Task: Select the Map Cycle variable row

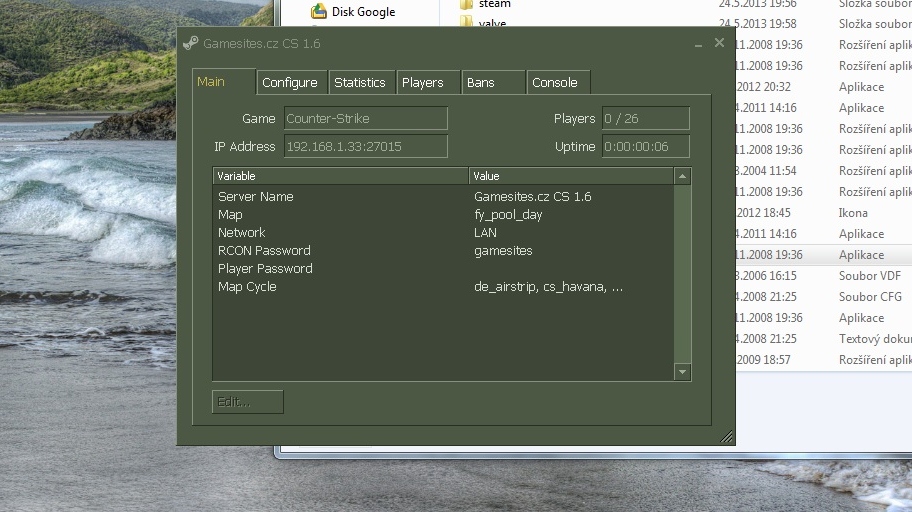Action: point(247,286)
